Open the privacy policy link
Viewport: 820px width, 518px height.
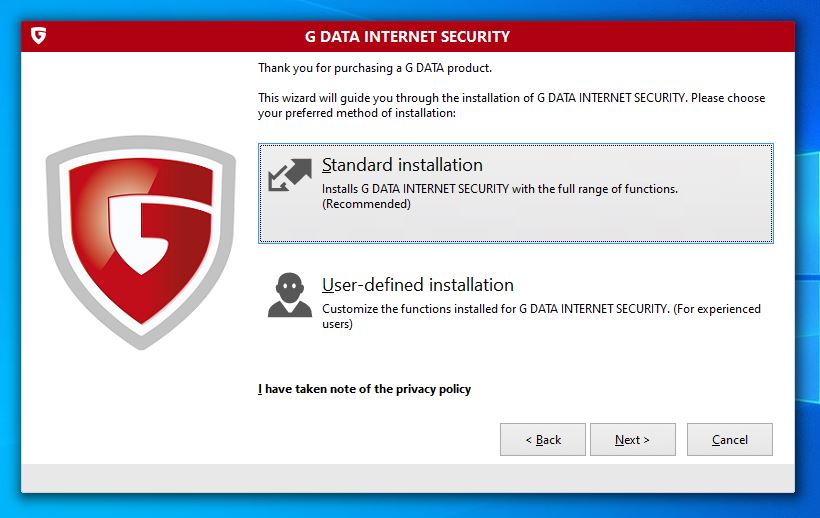tap(365, 389)
